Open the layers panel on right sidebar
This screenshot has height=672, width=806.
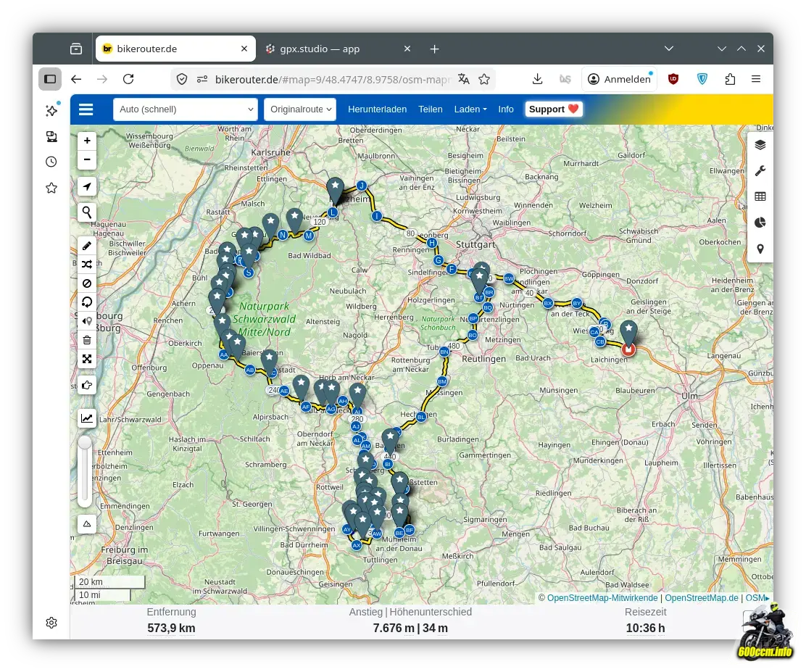tap(760, 144)
